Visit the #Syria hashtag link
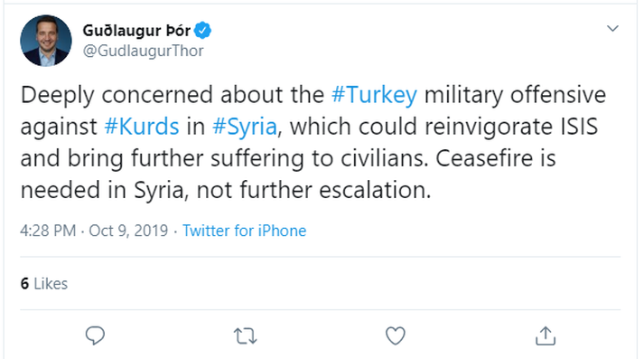644x359 pixels. pos(245,127)
